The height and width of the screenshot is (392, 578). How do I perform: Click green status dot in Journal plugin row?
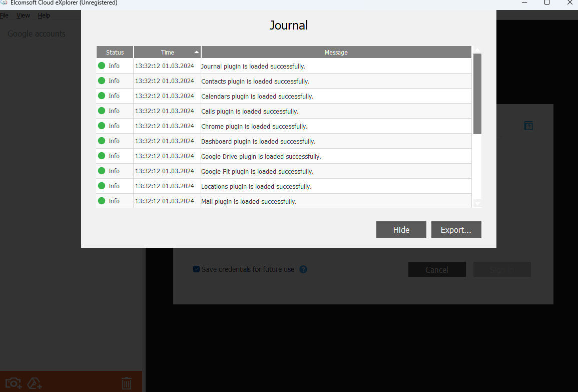pyautogui.click(x=102, y=66)
